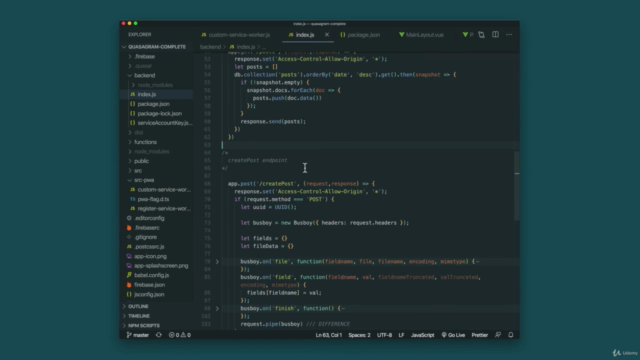Unfold the busboy.on('file') block
Screen dimensions: 640x360
(217, 262)
